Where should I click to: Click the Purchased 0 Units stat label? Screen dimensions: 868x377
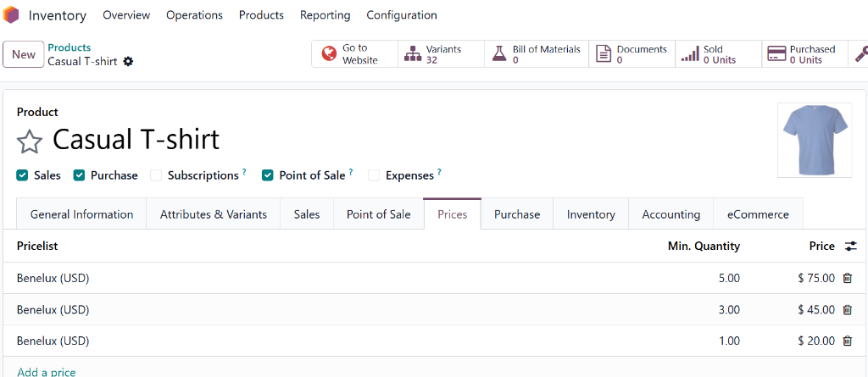(812, 54)
